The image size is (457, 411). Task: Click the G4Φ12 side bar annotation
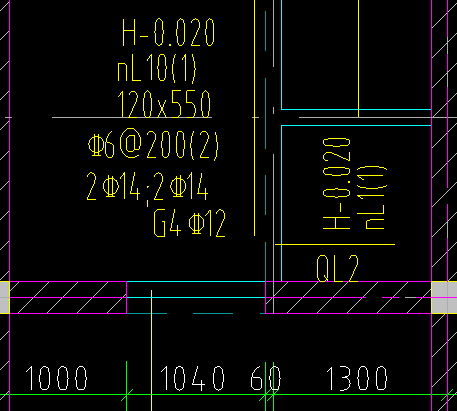coord(189,223)
